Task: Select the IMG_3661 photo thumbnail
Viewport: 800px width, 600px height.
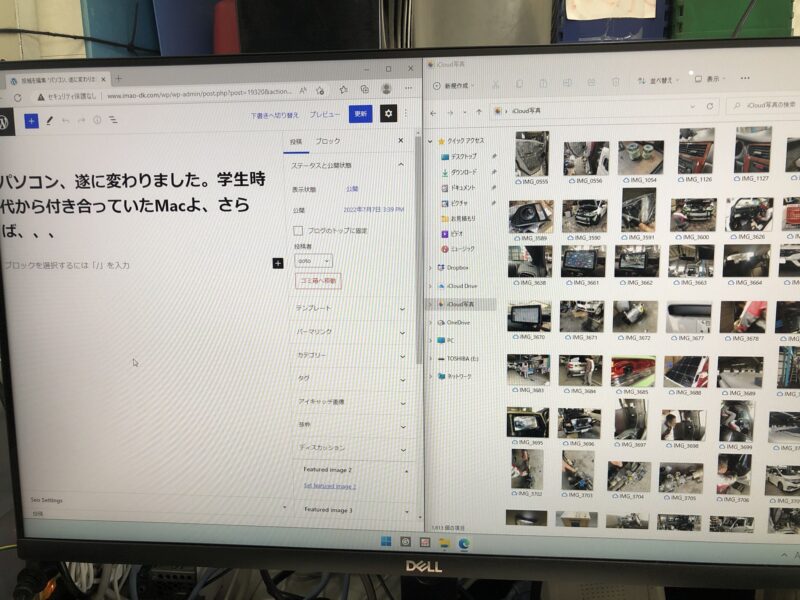Action: point(583,266)
